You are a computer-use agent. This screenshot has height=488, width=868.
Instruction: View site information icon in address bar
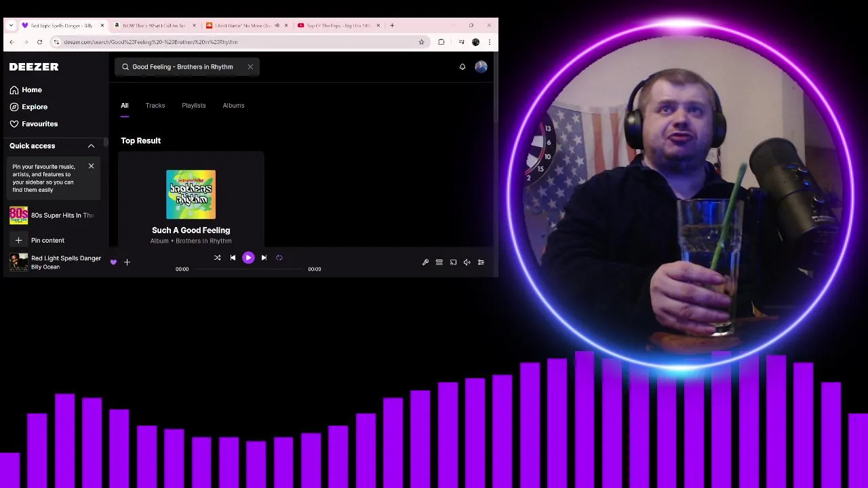(56, 42)
